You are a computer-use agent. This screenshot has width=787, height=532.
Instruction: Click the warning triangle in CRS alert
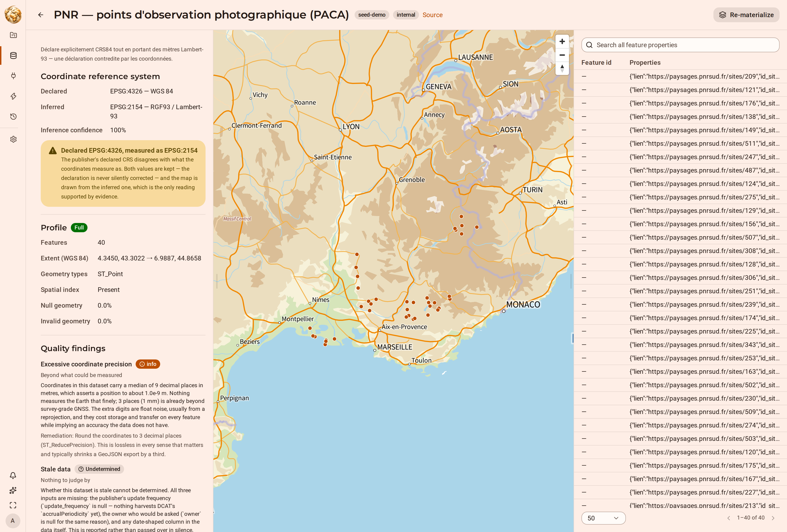click(x=53, y=151)
